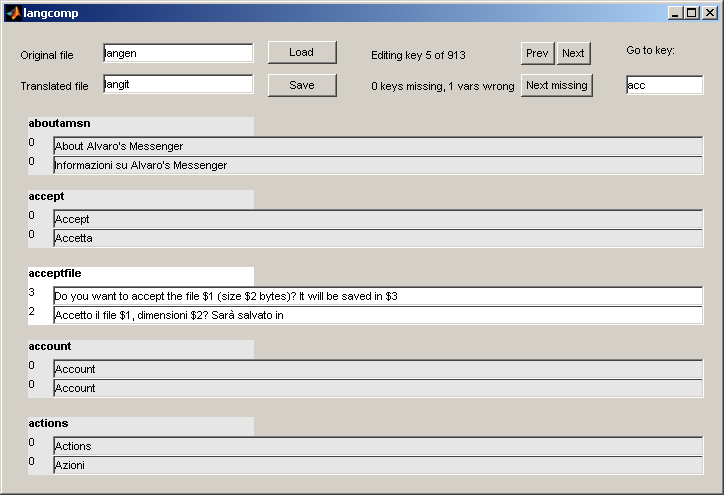This screenshot has width=724, height=495.
Task: Click the 'Actions' original text field
Action: point(378,446)
